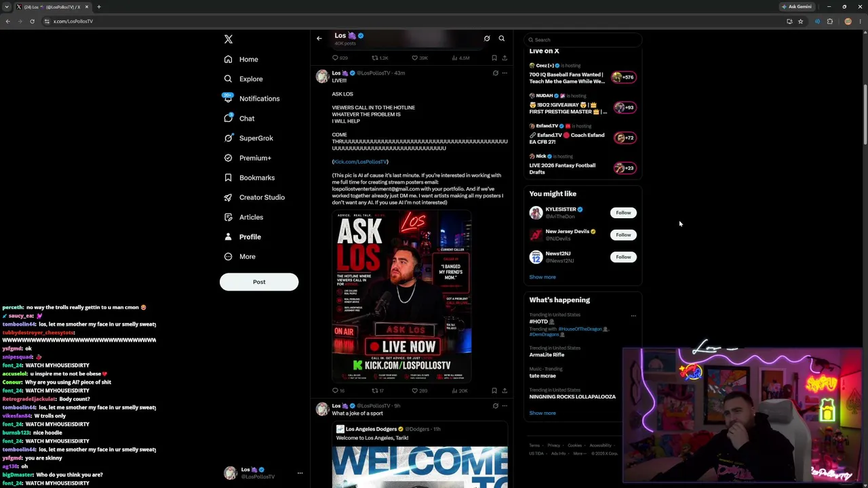Viewport: 868px width, 488px height.
Task: Open Premium+ in the sidebar
Action: click(248, 158)
